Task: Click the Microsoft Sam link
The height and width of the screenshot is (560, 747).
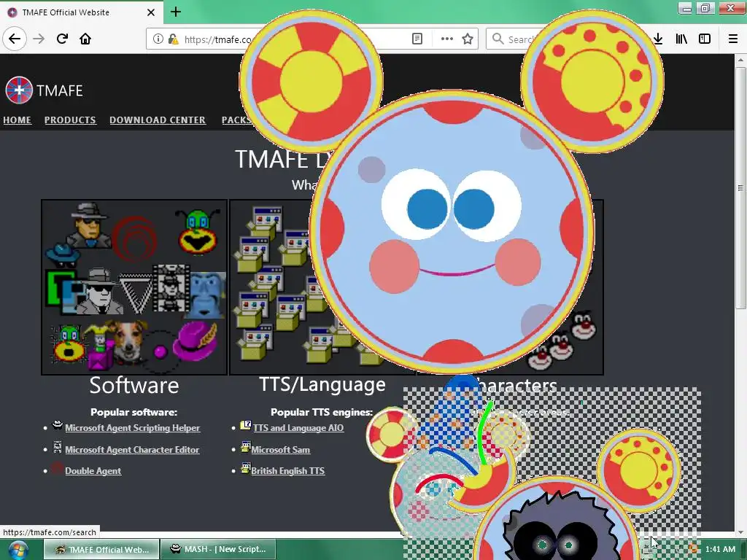Action: pyautogui.click(x=281, y=449)
